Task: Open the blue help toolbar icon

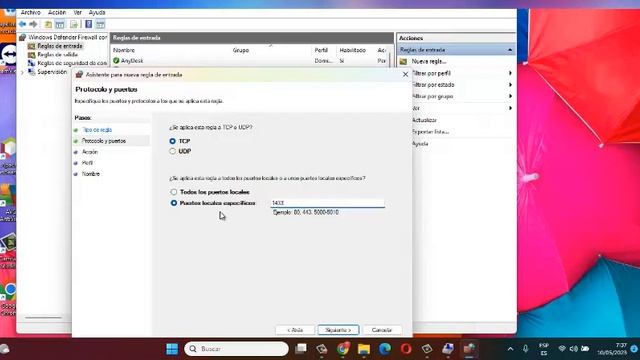Action: coord(89,24)
